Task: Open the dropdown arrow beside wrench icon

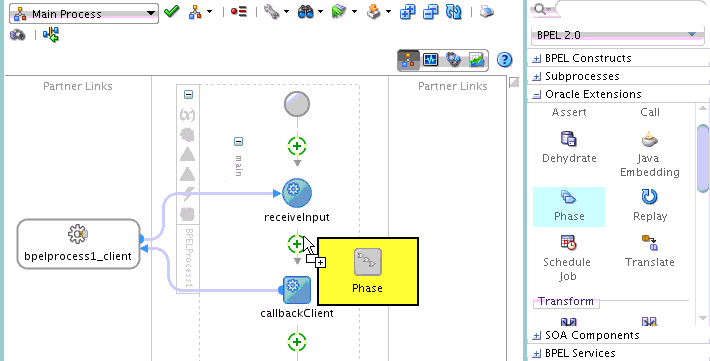Action: click(x=288, y=12)
